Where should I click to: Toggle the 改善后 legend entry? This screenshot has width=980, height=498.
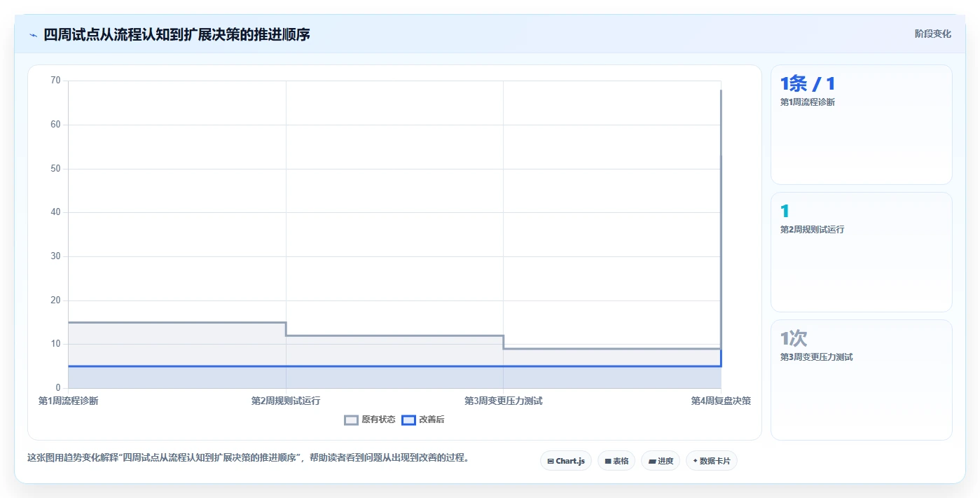tap(423, 420)
